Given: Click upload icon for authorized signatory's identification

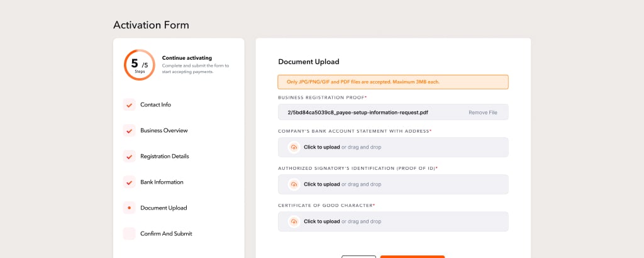Looking at the screenshot, I should [x=294, y=184].
